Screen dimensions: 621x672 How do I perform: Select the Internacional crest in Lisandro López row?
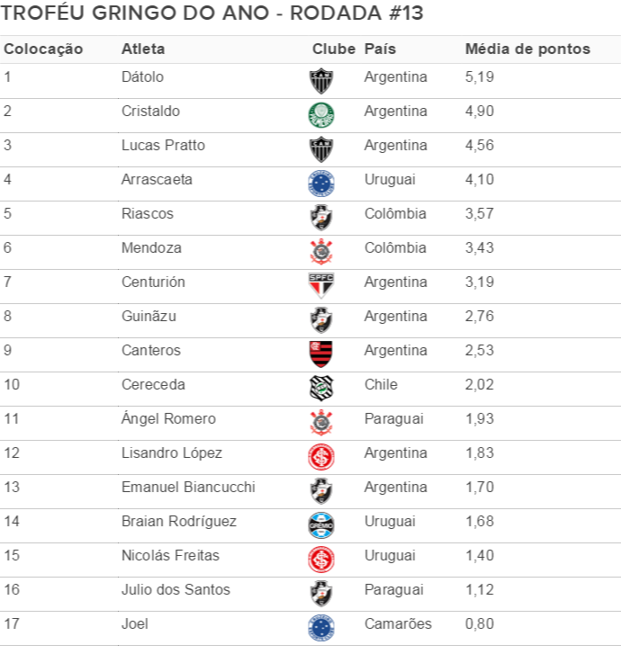pyautogui.click(x=321, y=457)
